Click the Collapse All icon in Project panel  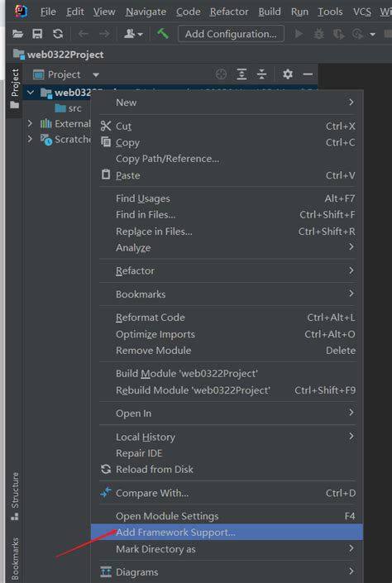(x=262, y=74)
